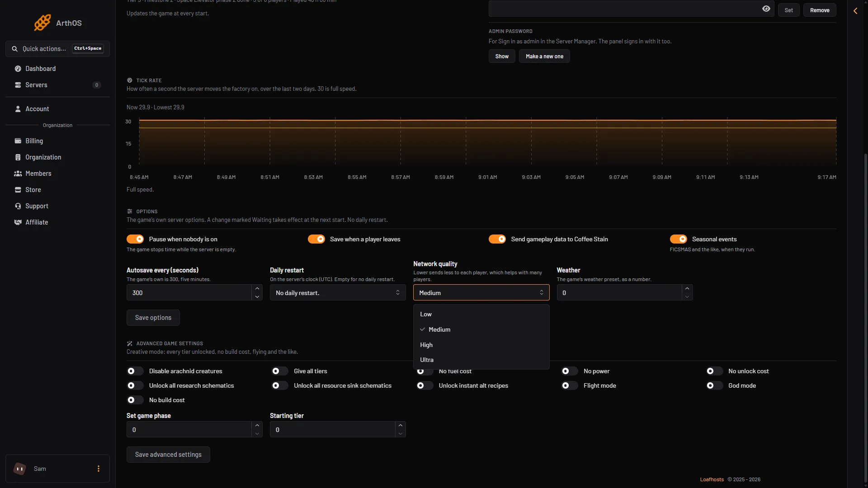Open Billing from its card icon
The width and height of the screenshot is (868, 488).
coord(18,141)
